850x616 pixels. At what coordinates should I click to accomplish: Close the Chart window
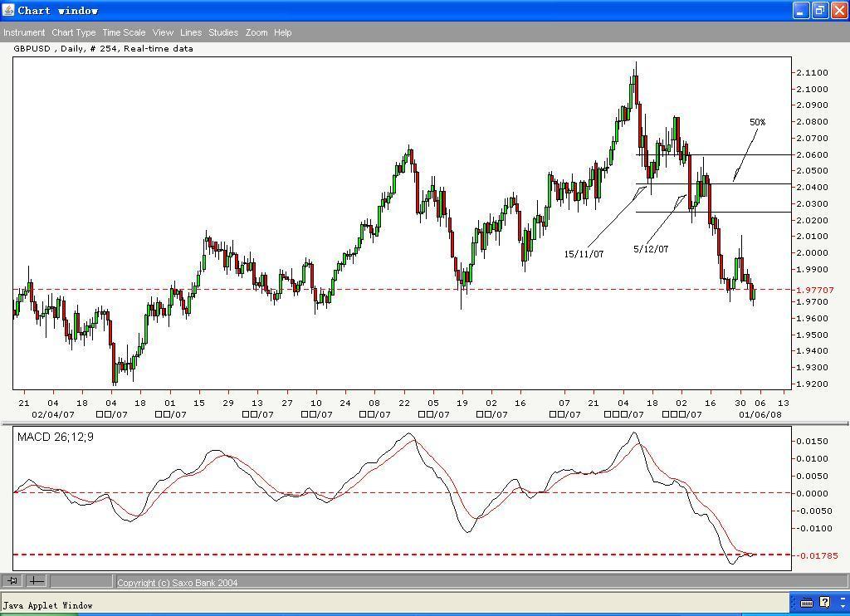click(839, 10)
